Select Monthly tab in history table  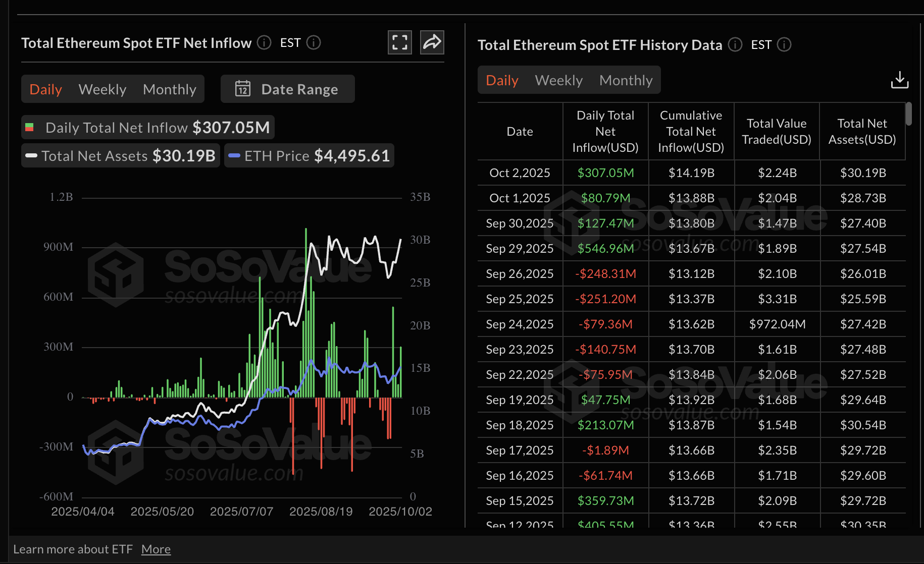[626, 80]
